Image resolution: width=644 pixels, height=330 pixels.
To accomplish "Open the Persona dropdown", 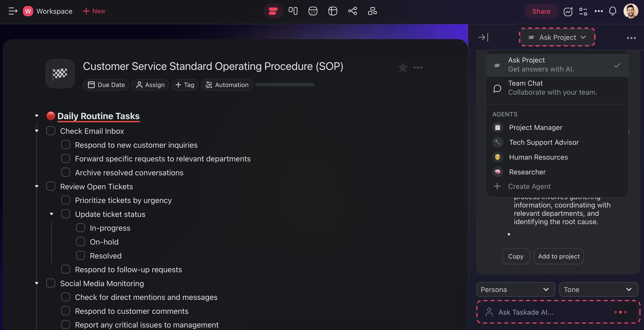I will coord(515,289).
